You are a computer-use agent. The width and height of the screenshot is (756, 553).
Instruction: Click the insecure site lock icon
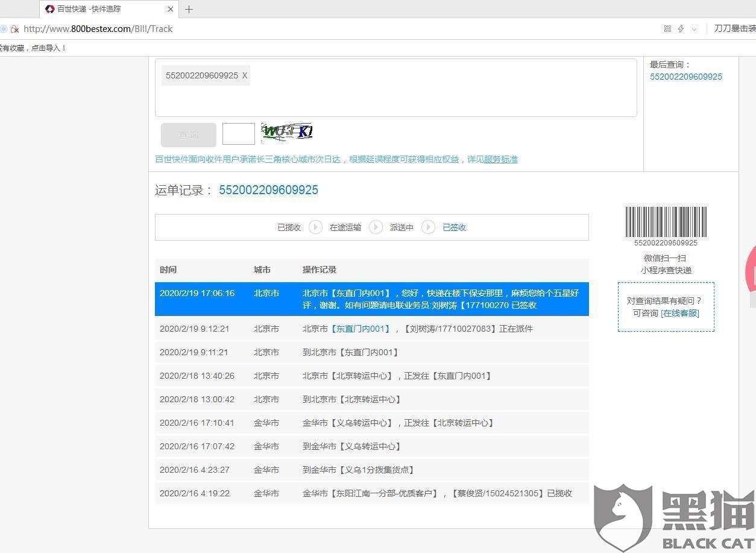point(15,29)
